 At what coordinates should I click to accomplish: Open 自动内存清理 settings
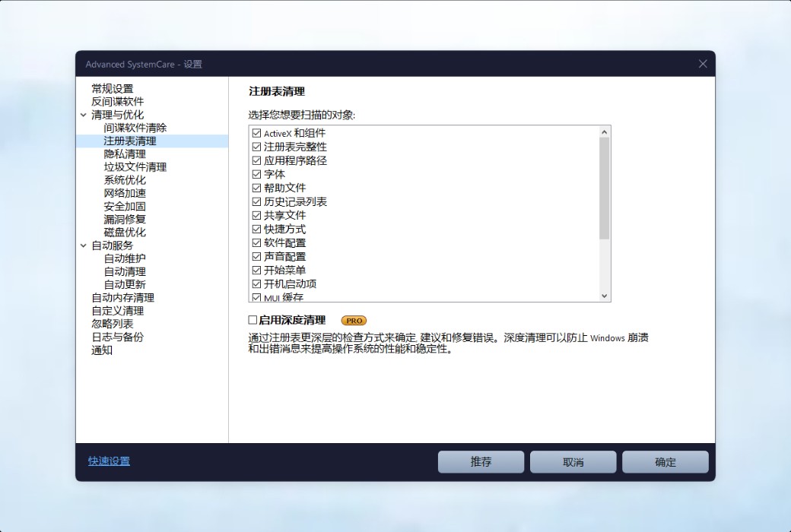pos(122,298)
